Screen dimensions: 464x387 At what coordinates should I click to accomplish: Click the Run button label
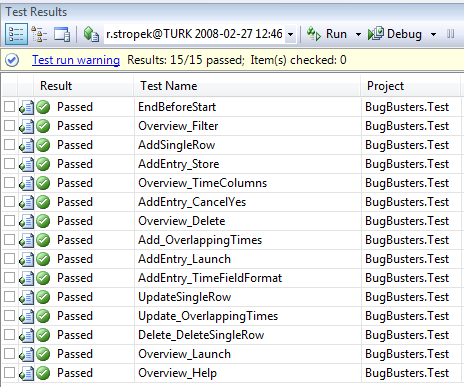[336, 34]
